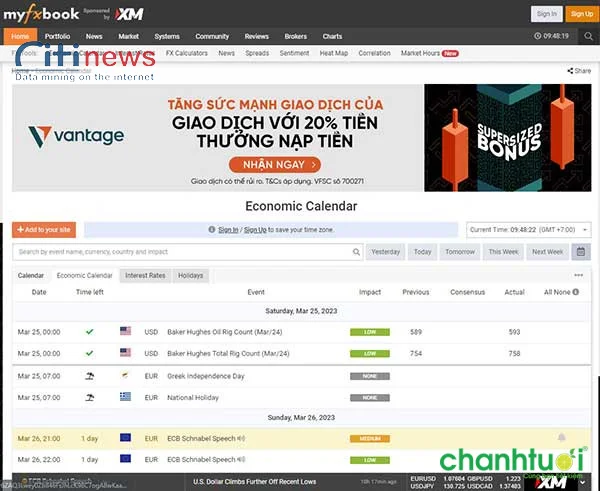Click the speaker icon on 21:00 ECB Schnabel Speech
The image size is (600, 491).
pos(241,439)
